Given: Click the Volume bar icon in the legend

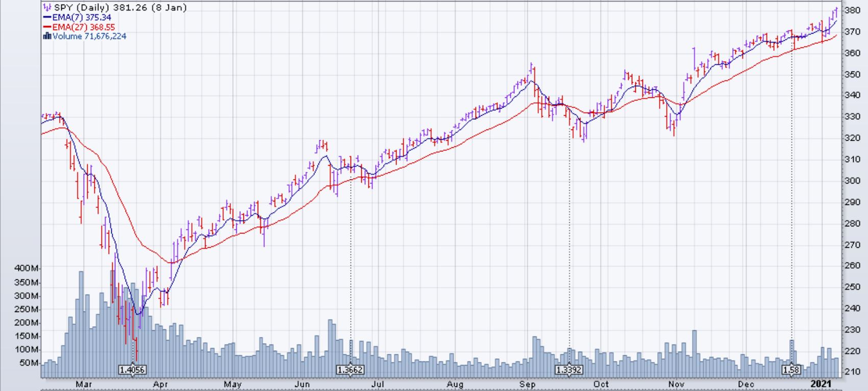Looking at the screenshot, I should 47,36.
